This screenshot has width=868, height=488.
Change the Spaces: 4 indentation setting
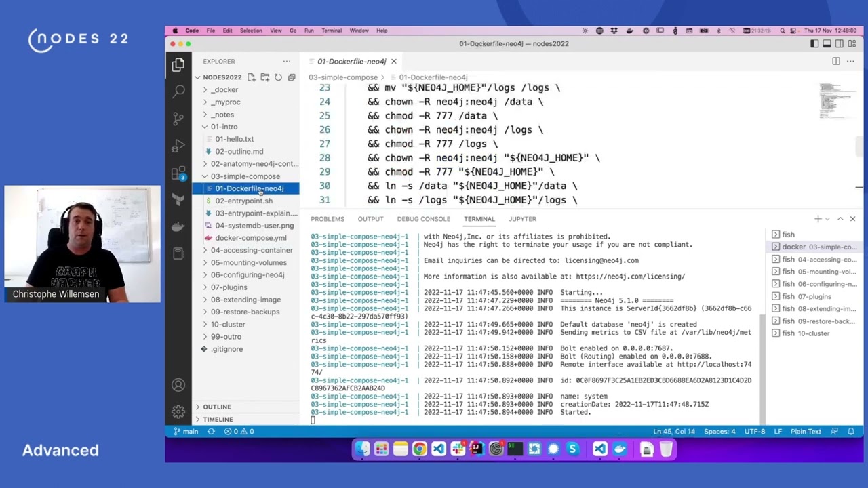719,431
